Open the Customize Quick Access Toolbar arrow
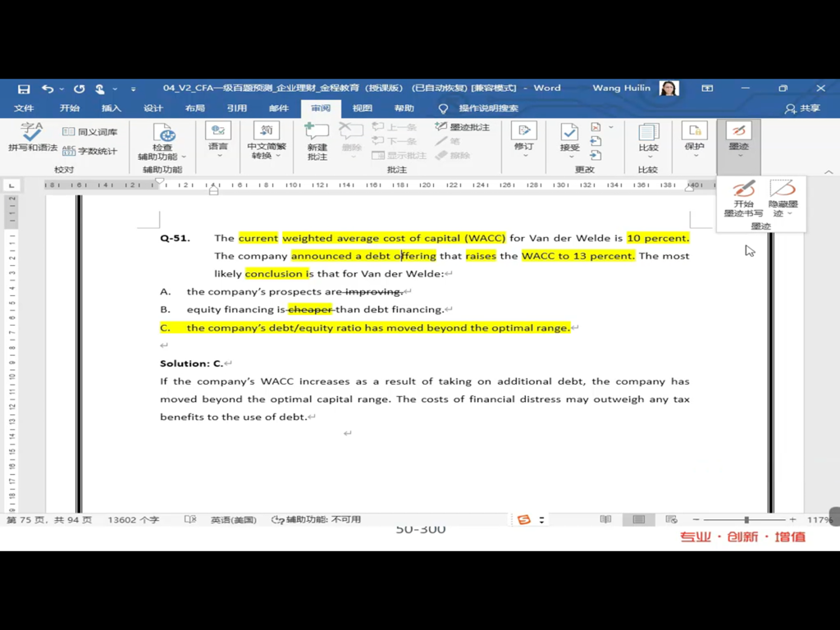The width and height of the screenshot is (840, 630). click(133, 89)
